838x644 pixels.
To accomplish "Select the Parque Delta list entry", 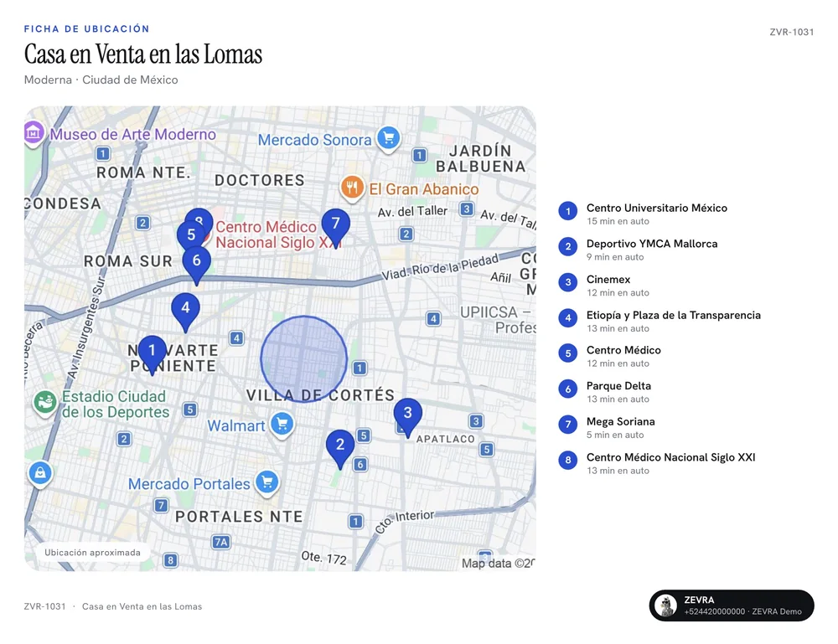I will tap(604, 392).
